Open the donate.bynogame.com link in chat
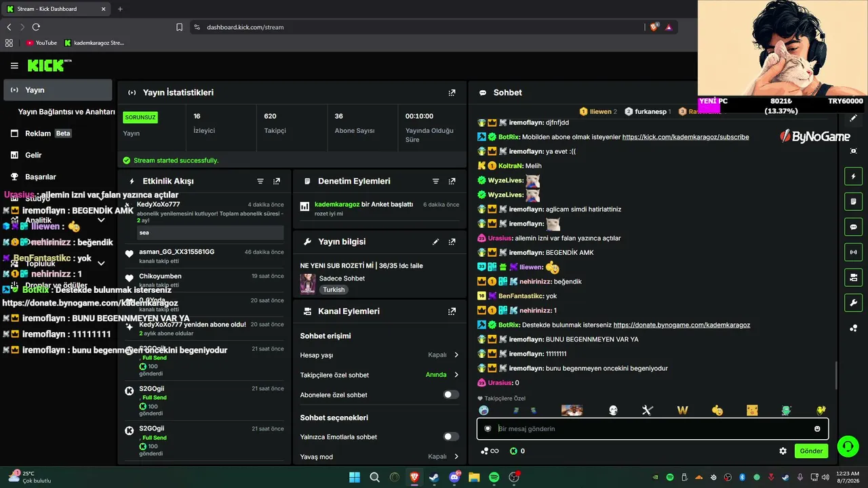Screen dimensions: 868x488 682,325
